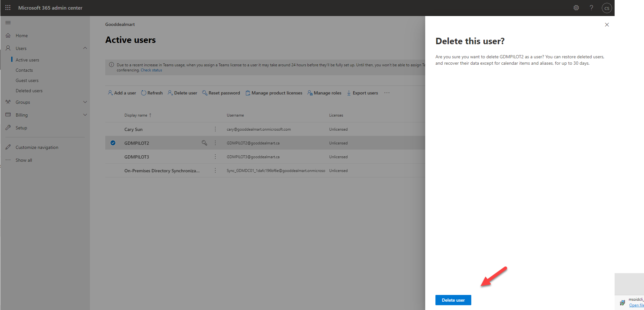Click Show all in navigation

[x=24, y=160]
